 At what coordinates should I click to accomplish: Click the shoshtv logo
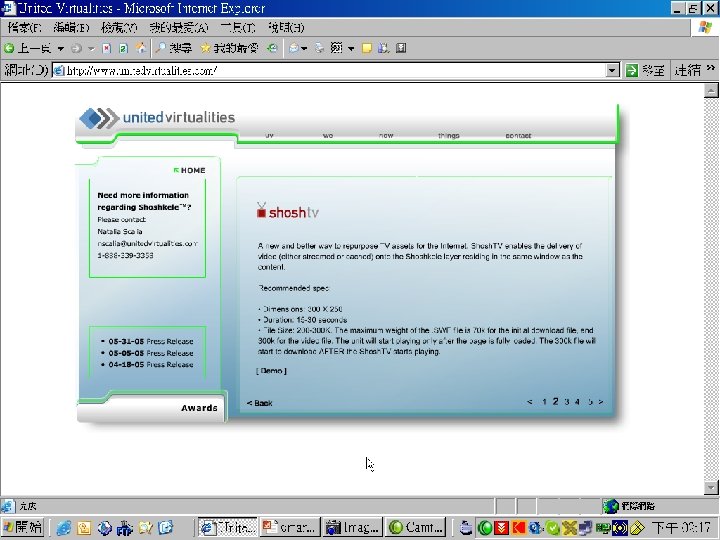(x=287, y=212)
